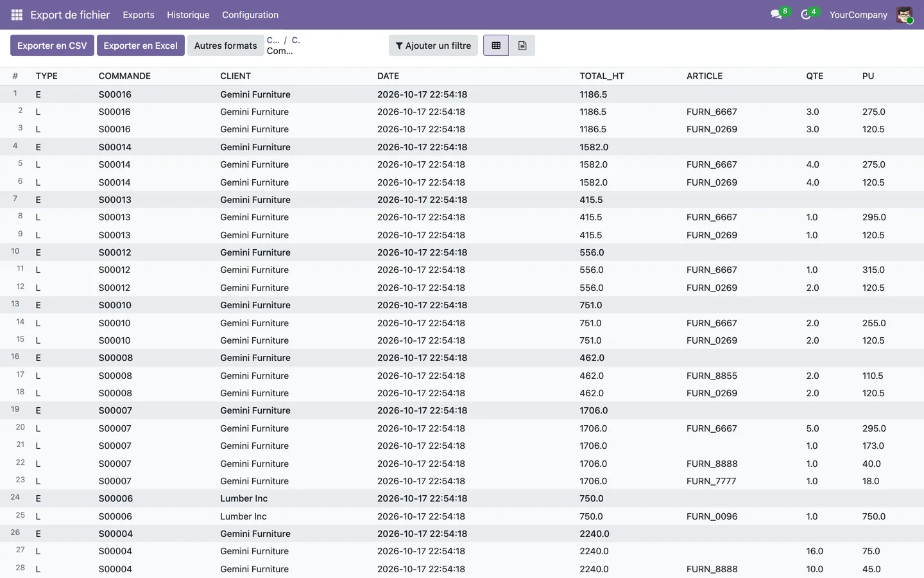Click the DATE column header
This screenshot has height=578, width=924.
click(x=388, y=76)
